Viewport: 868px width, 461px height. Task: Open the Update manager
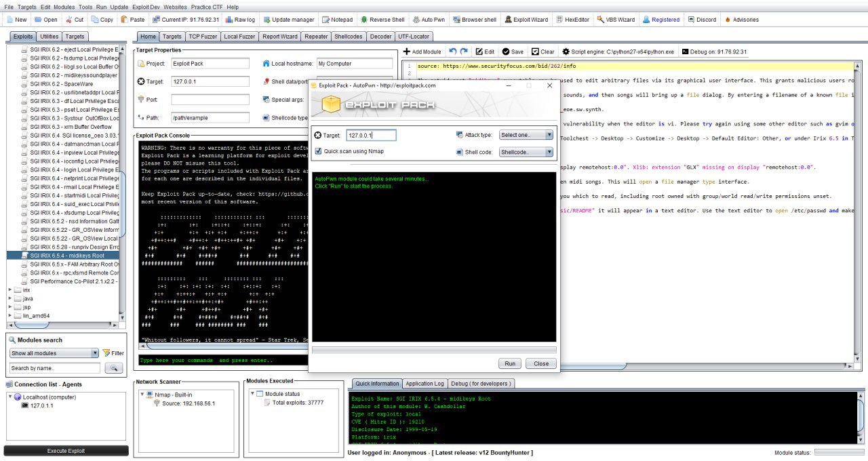[289, 20]
